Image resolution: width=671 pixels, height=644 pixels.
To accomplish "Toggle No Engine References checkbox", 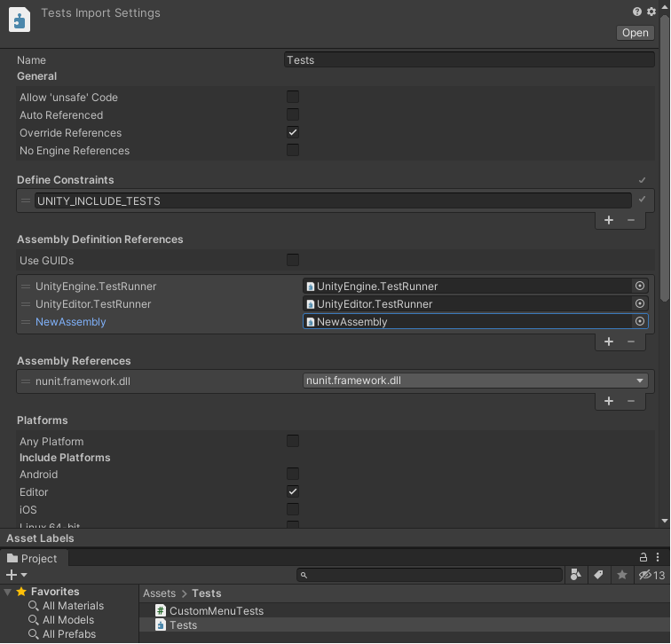I will point(293,150).
